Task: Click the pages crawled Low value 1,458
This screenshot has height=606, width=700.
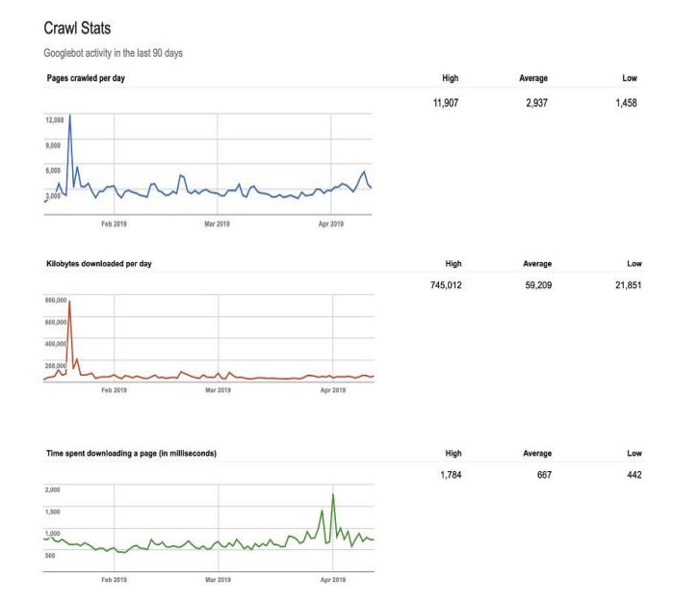Action: (625, 102)
